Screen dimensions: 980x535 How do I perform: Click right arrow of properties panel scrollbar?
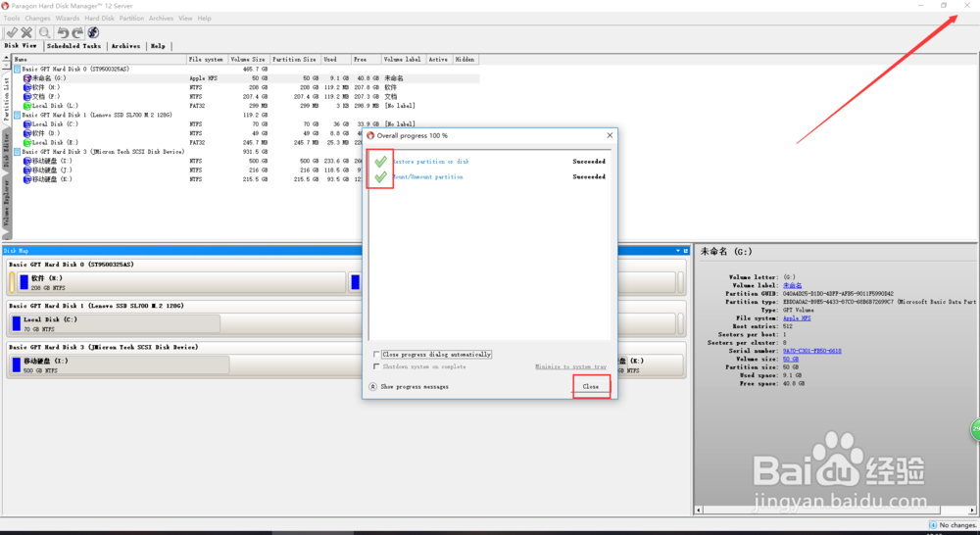[x=972, y=510]
